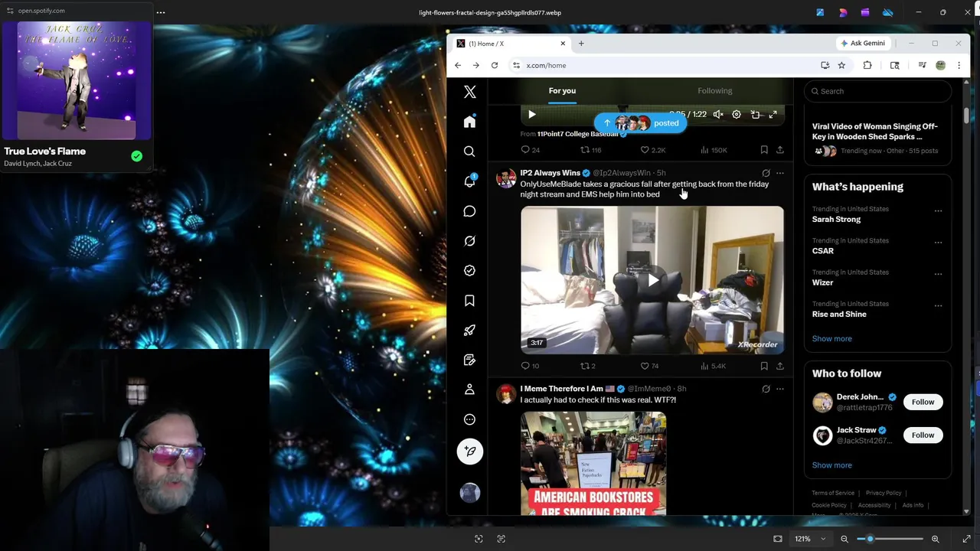Open more options on the I Meme Therefore I Am post
The height and width of the screenshot is (551, 980).
pos(779,389)
